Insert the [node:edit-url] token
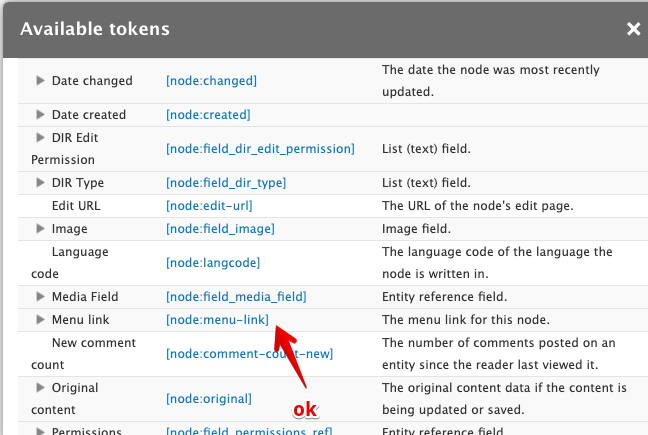The image size is (648, 435). 209,206
